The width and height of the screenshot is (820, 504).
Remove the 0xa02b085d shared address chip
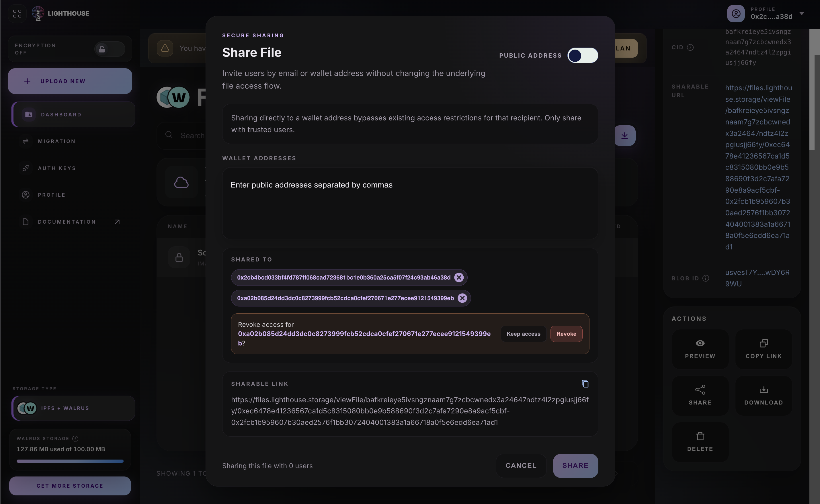coord(462,298)
